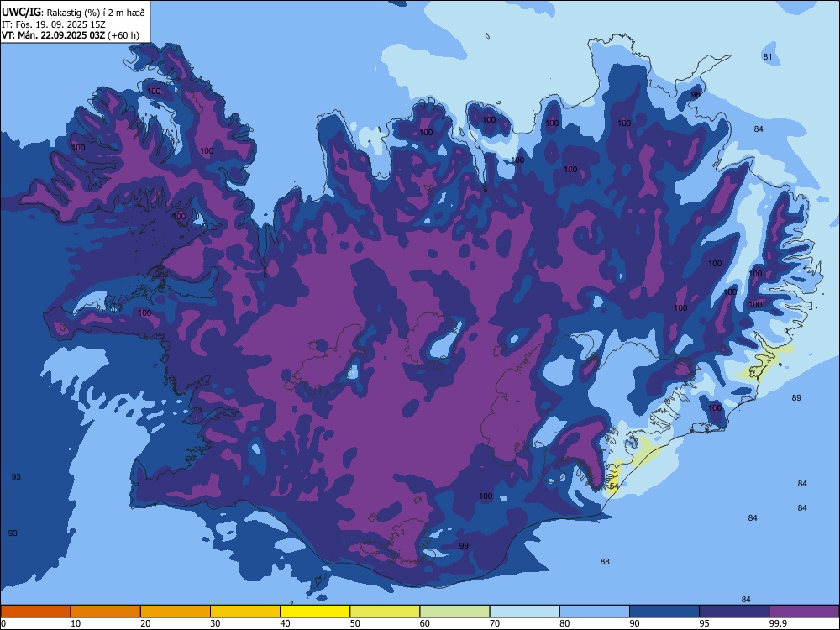The image size is (840, 630).
Task: Select the 30-40 golden yellow legend swatch
Action: point(245,612)
